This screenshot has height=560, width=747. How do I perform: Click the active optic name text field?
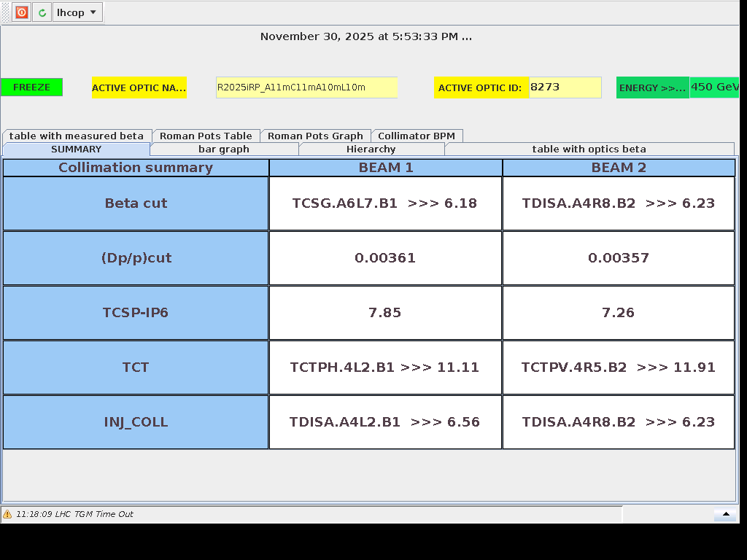click(x=306, y=87)
